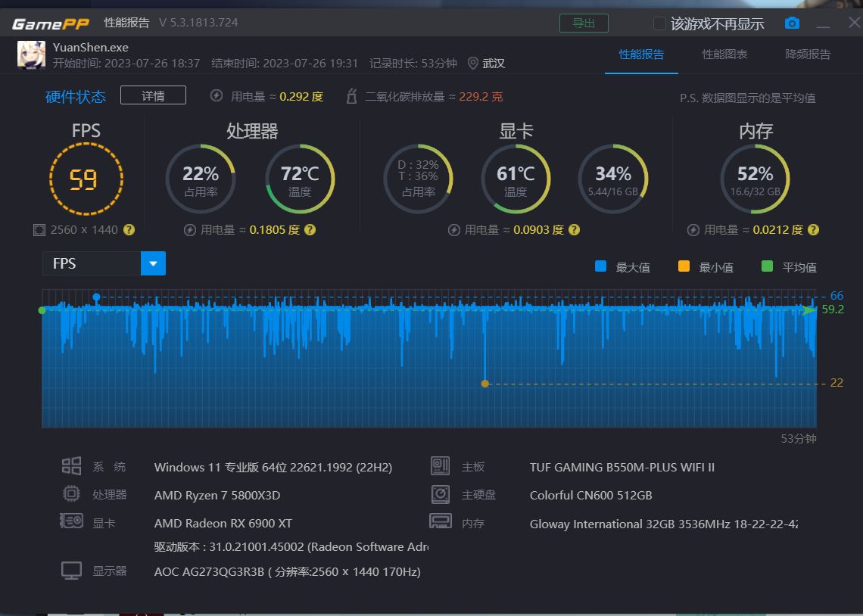
Task: Click the resolution icon beside 2560 x 1440
Action: point(39,230)
